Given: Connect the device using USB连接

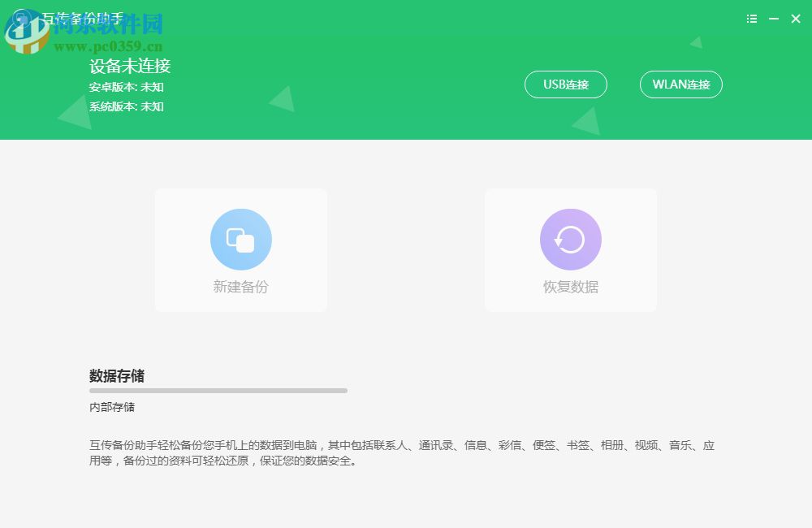Looking at the screenshot, I should (565, 84).
